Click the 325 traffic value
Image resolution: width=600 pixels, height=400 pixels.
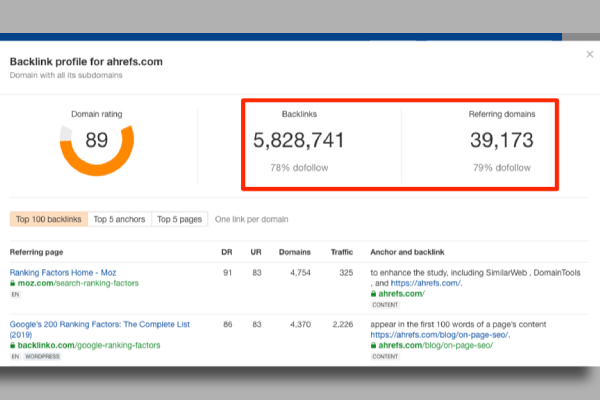(x=346, y=273)
